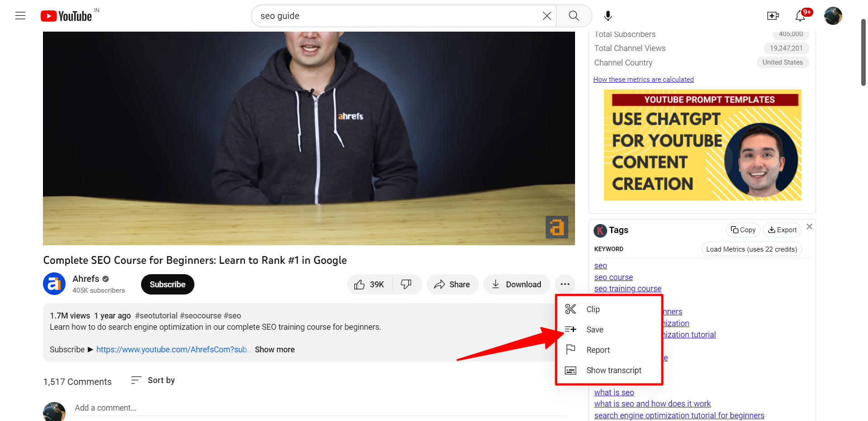Image resolution: width=868 pixels, height=421 pixels.
Task: Click the Download button
Action: tap(516, 285)
